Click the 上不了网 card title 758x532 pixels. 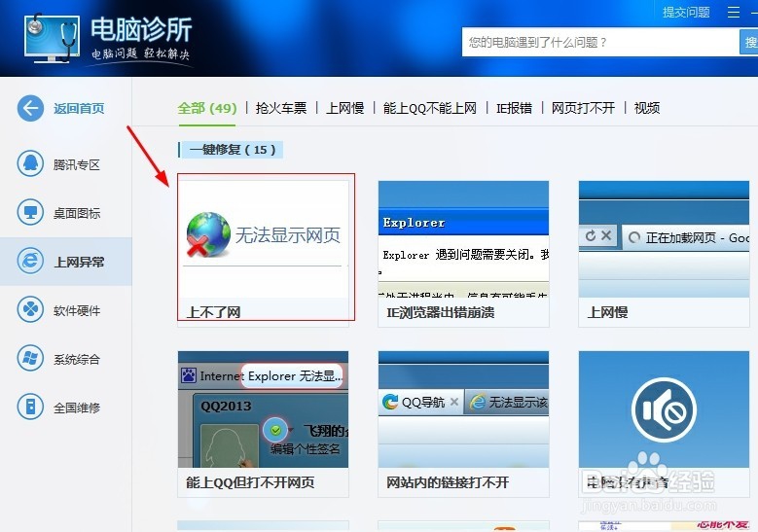click(x=213, y=312)
